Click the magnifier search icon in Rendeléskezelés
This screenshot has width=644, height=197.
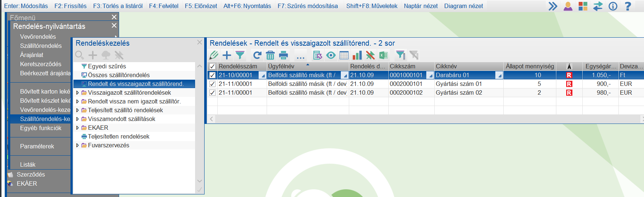tap(80, 55)
